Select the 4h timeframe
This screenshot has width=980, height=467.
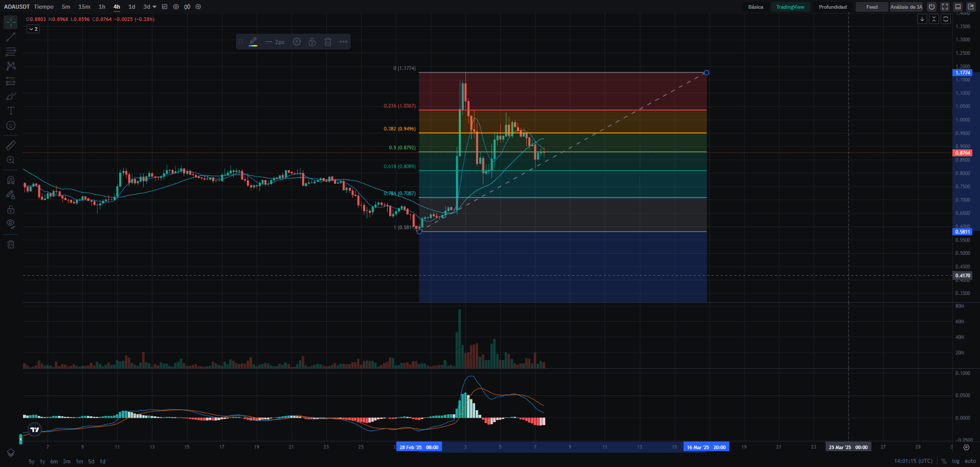(x=117, y=7)
